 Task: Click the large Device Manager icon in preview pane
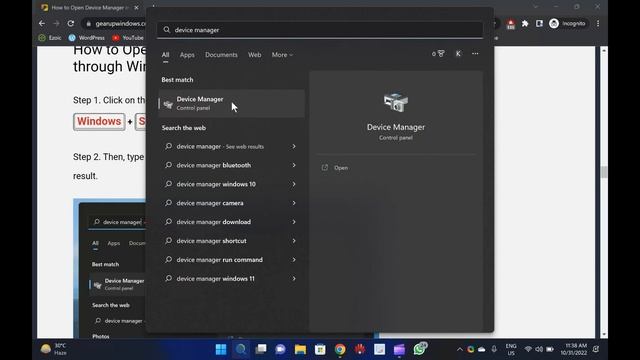[x=396, y=102]
